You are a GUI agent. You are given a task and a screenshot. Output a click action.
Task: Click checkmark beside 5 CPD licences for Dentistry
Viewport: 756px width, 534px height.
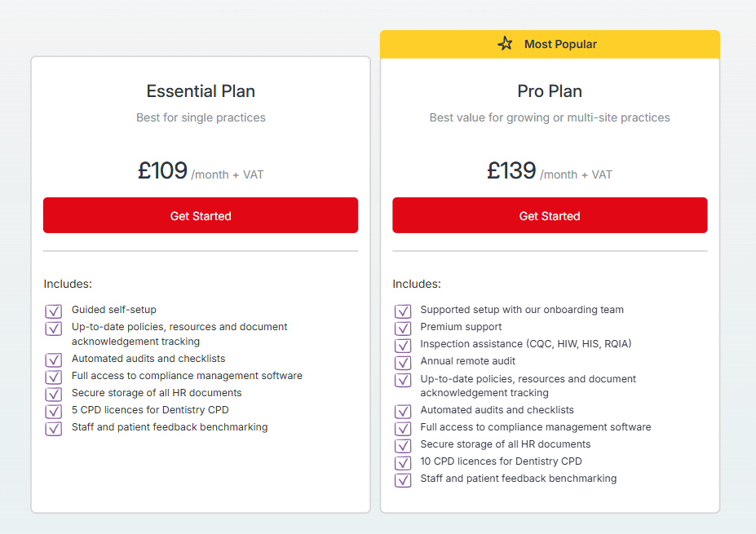click(54, 411)
